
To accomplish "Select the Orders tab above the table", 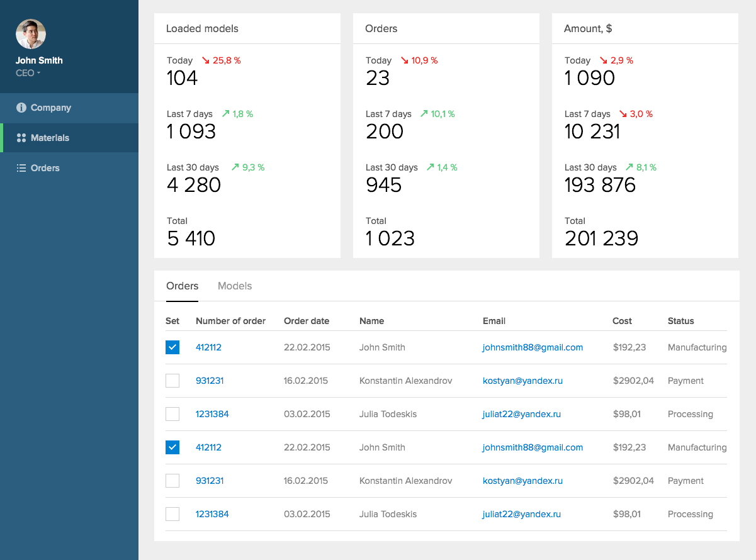I will click(x=182, y=286).
